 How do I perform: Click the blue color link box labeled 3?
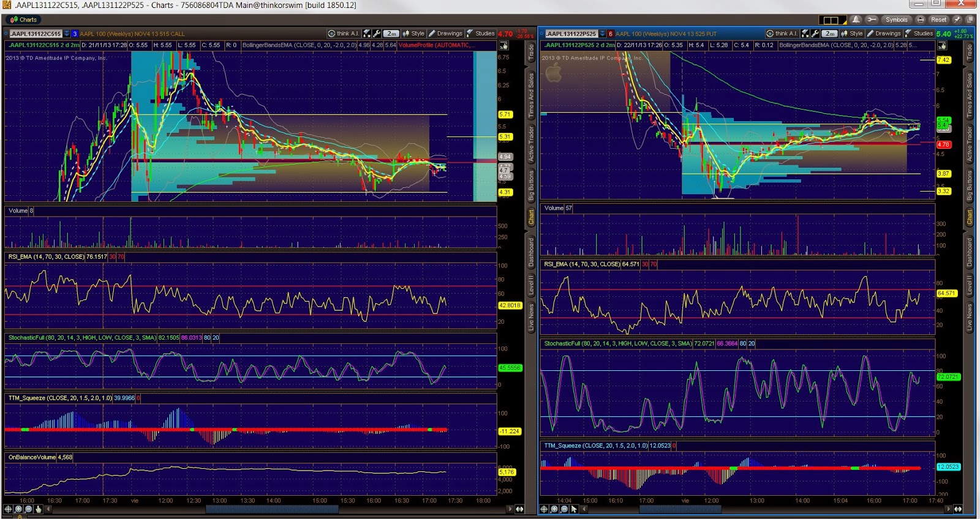pyautogui.click(x=75, y=34)
